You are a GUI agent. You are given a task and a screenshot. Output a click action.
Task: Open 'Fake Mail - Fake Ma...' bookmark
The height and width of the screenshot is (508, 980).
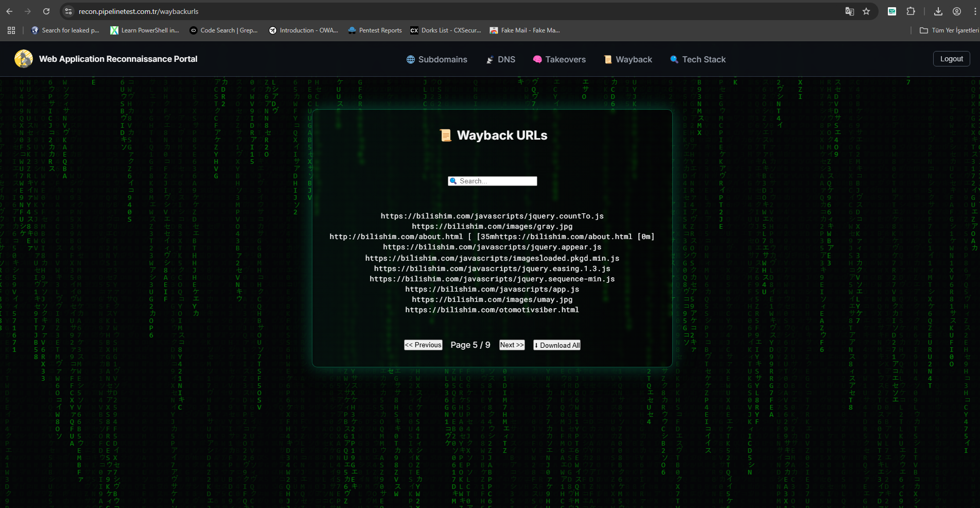[x=525, y=30]
